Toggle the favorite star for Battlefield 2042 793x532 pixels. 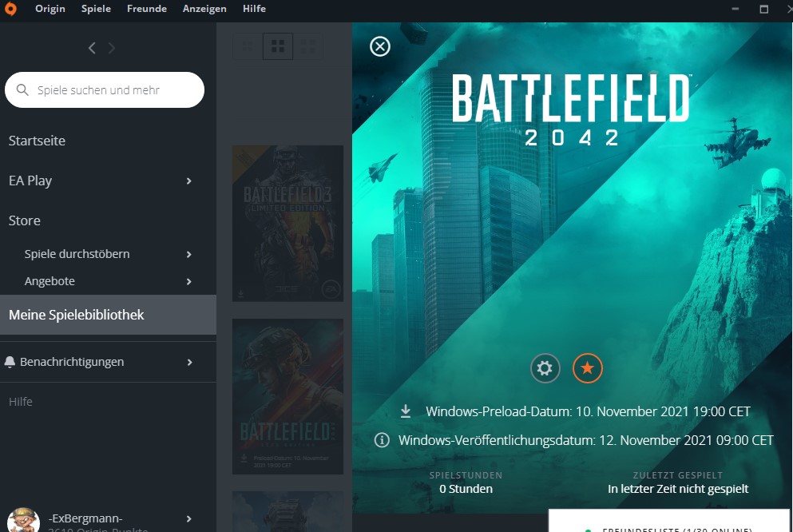point(587,368)
